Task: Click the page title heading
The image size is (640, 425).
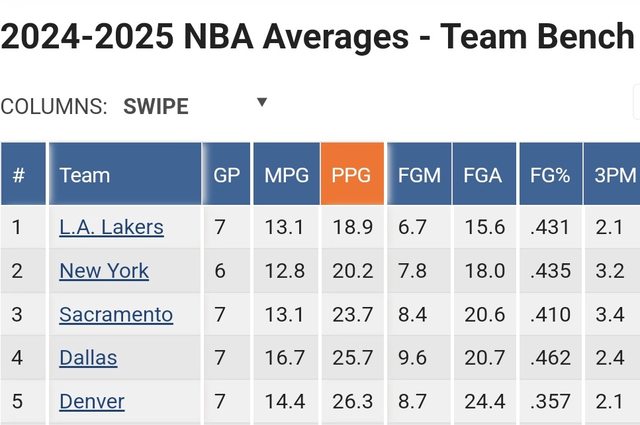Action: [x=318, y=38]
